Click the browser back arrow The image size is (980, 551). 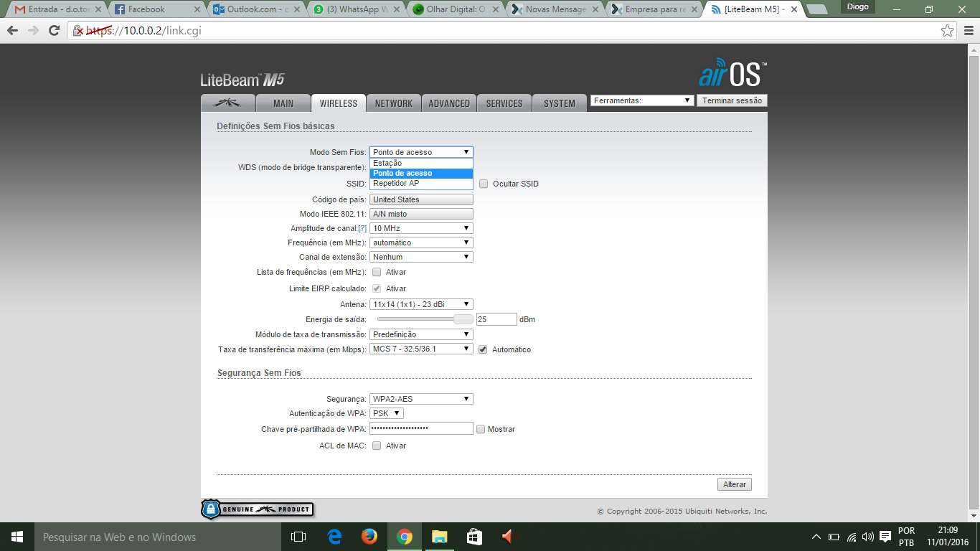[12, 31]
